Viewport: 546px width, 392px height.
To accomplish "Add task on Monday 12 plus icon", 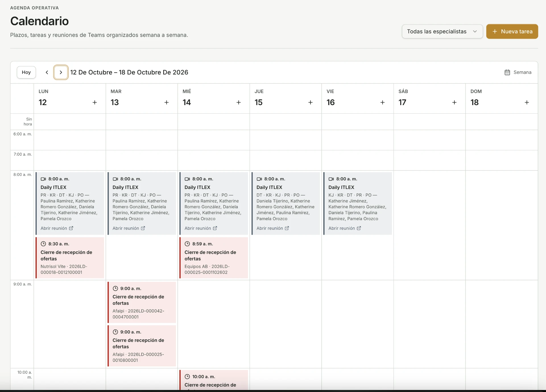I will click(x=95, y=102).
